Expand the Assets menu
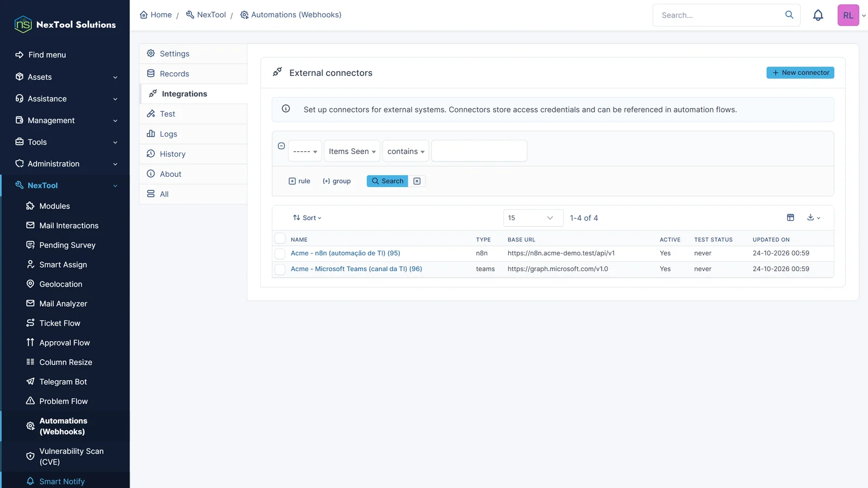Screen dimensions: 868x488 point(66,77)
